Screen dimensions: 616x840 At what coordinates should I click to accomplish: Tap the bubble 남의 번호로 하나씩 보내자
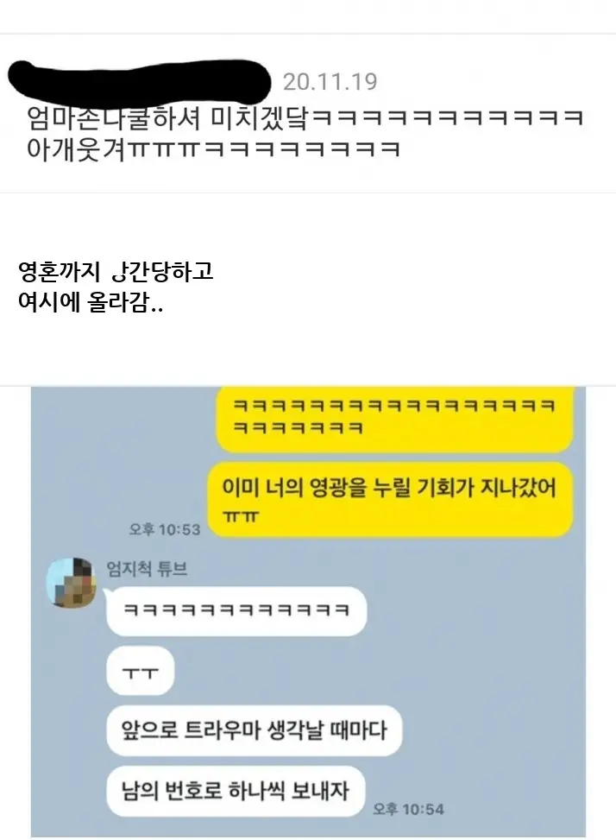click(236, 792)
